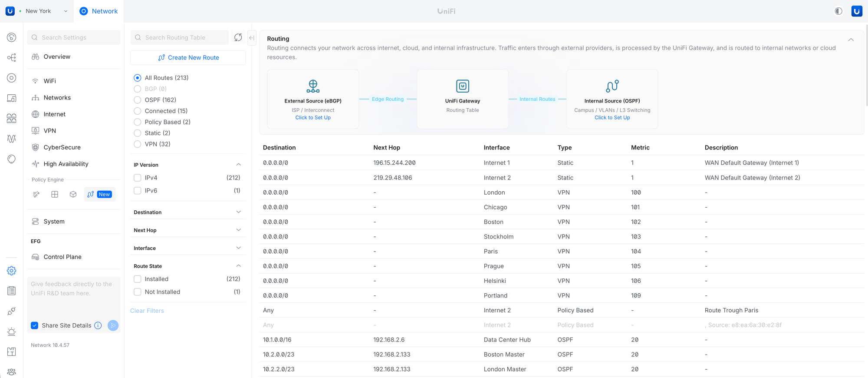The height and width of the screenshot is (378, 868).
Task: Click the settings gear icon
Action: coord(12,271)
